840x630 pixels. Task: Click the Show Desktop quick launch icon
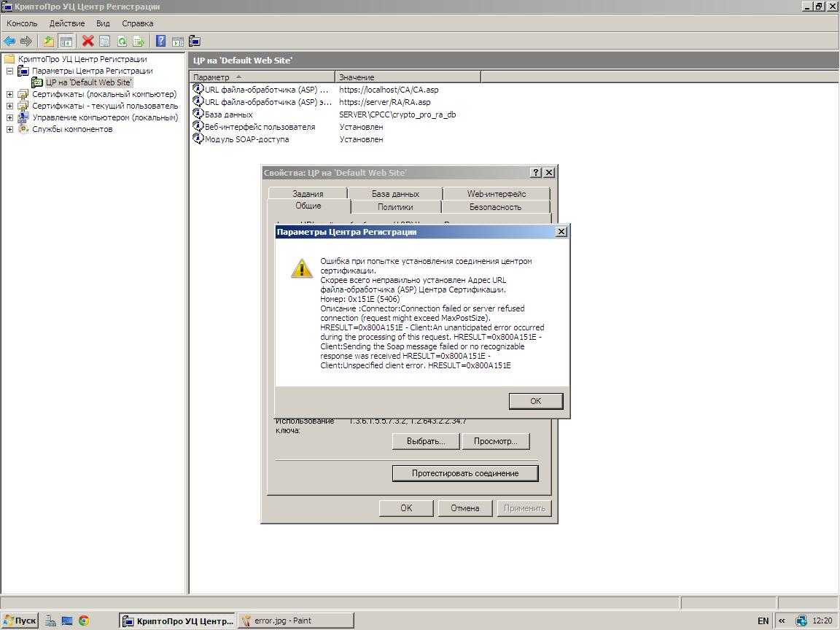click(x=67, y=621)
